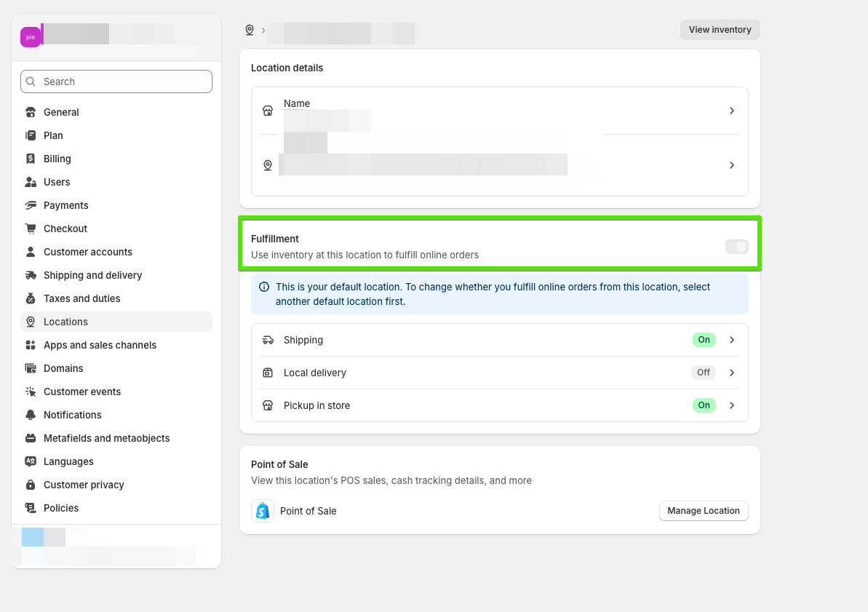Click the Customer privacy lock icon

point(31,485)
